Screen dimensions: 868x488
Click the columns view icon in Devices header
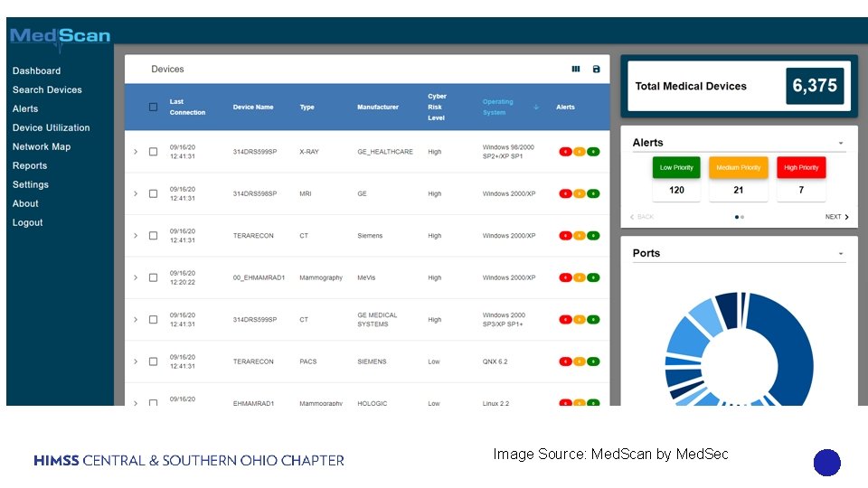pyautogui.click(x=576, y=70)
